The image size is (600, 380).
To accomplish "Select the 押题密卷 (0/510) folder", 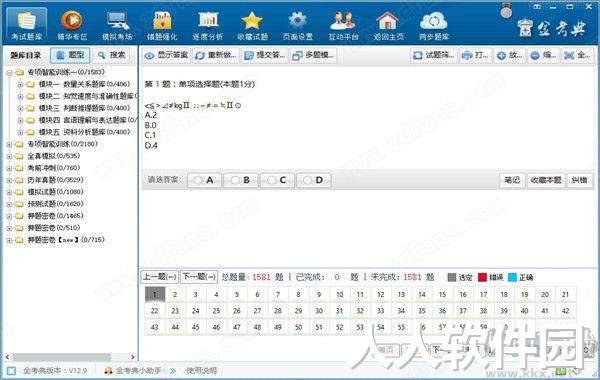I will 54,228.
